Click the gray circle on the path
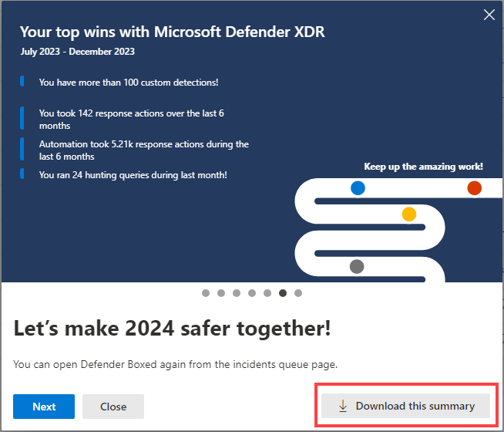 click(357, 266)
